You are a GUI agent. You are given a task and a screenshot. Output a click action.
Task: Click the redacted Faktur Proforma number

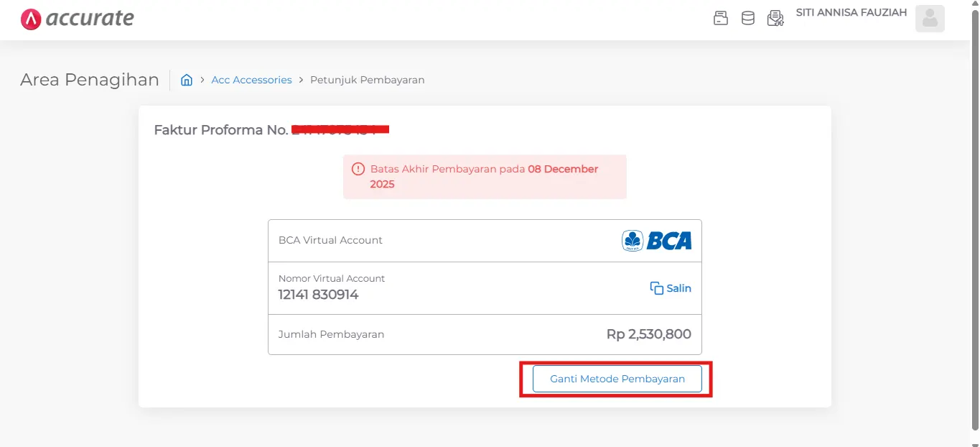pyautogui.click(x=340, y=129)
